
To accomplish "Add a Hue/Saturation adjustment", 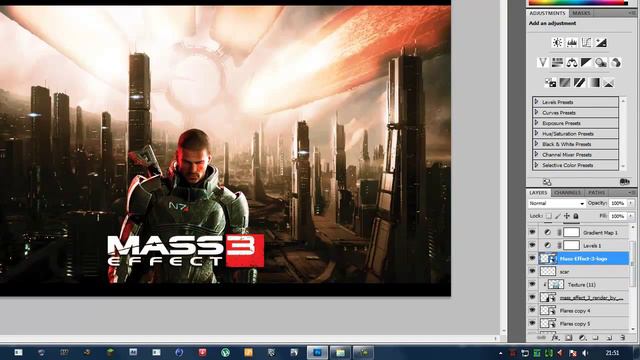I will (557, 62).
